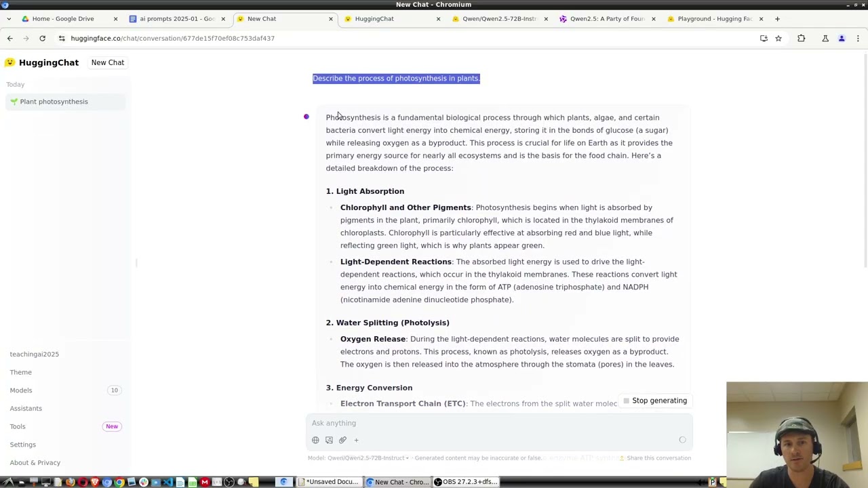
Task: Stop generating the response
Action: [655, 401]
